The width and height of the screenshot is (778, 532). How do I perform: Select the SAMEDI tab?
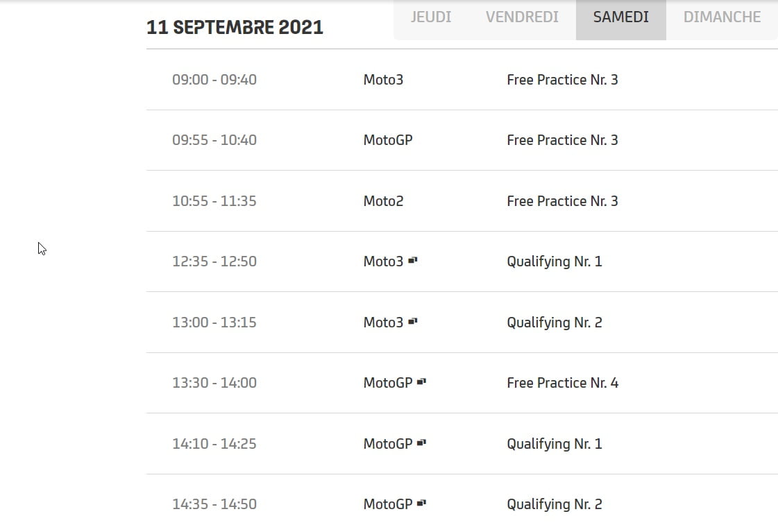pyautogui.click(x=620, y=17)
